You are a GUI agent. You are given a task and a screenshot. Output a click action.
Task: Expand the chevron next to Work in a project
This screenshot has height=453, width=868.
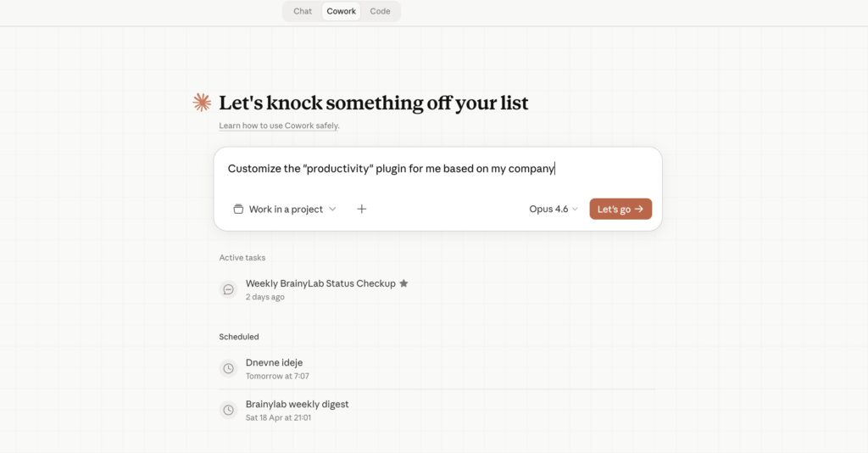click(332, 210)
